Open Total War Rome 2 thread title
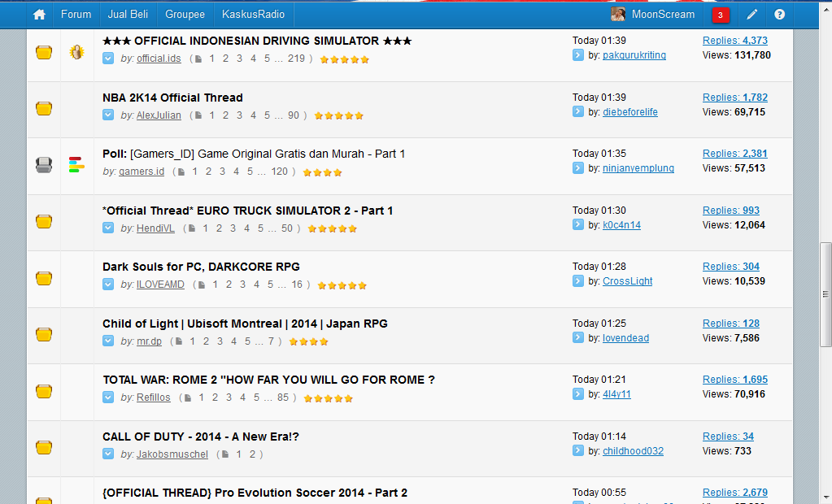 [x=269, y=380]
